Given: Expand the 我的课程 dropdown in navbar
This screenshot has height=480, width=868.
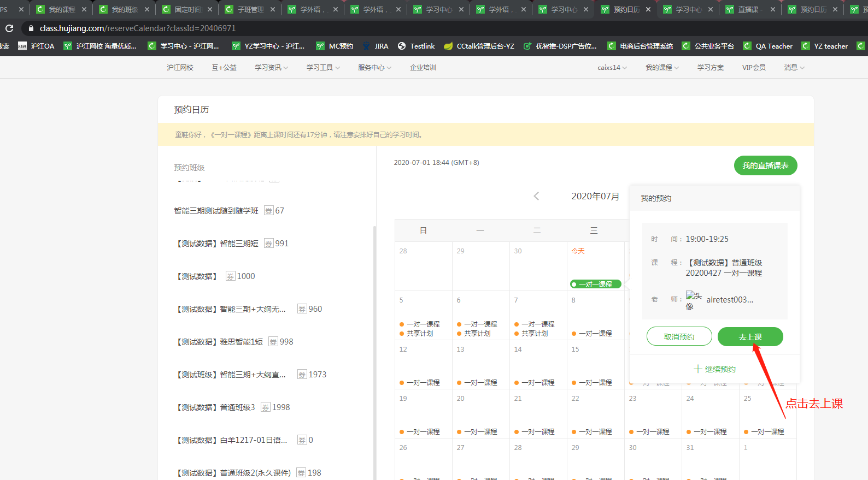Looking at the screenshot, I should [662, 68].
